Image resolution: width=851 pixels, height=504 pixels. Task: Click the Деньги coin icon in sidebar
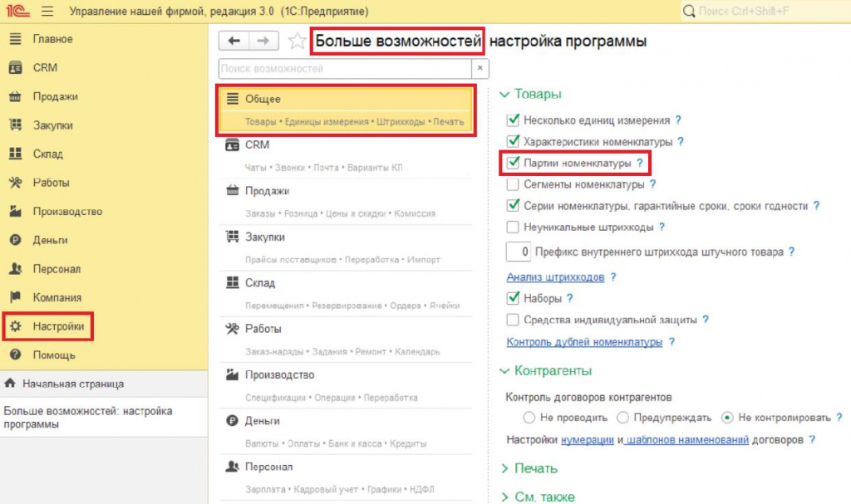(x=15, y=240)
